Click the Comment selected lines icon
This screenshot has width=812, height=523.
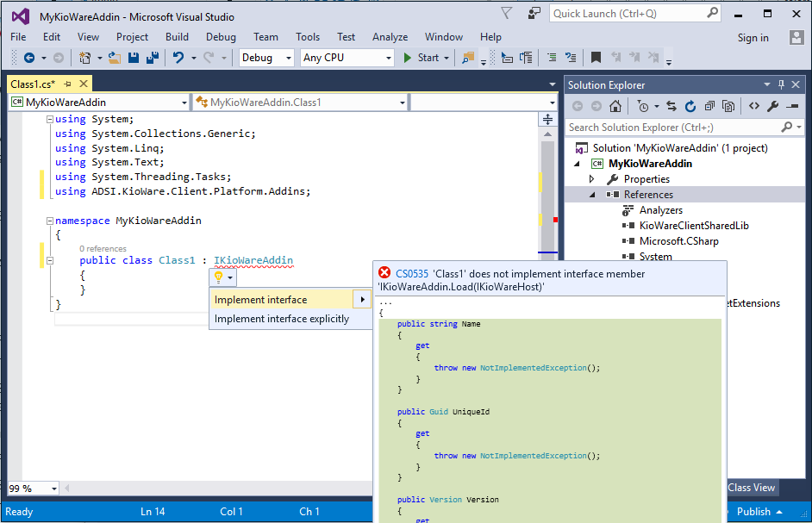point(552,58)
